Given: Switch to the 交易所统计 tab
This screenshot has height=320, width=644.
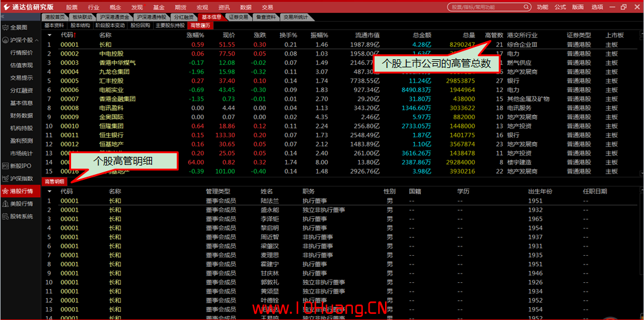Looking at the screenshot, I should tap(295, 17).
